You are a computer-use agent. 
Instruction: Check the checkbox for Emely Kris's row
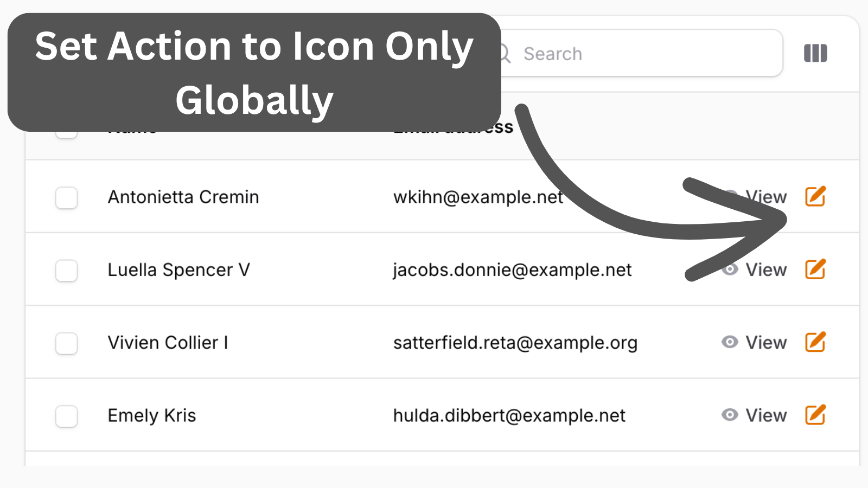click(x=66, y=416)
